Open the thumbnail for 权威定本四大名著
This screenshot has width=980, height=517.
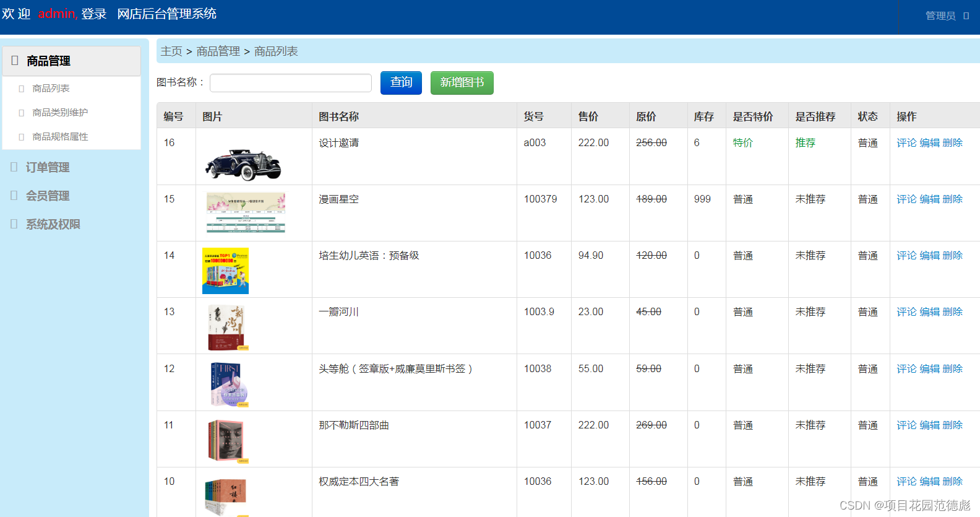[x=225, y=496]
